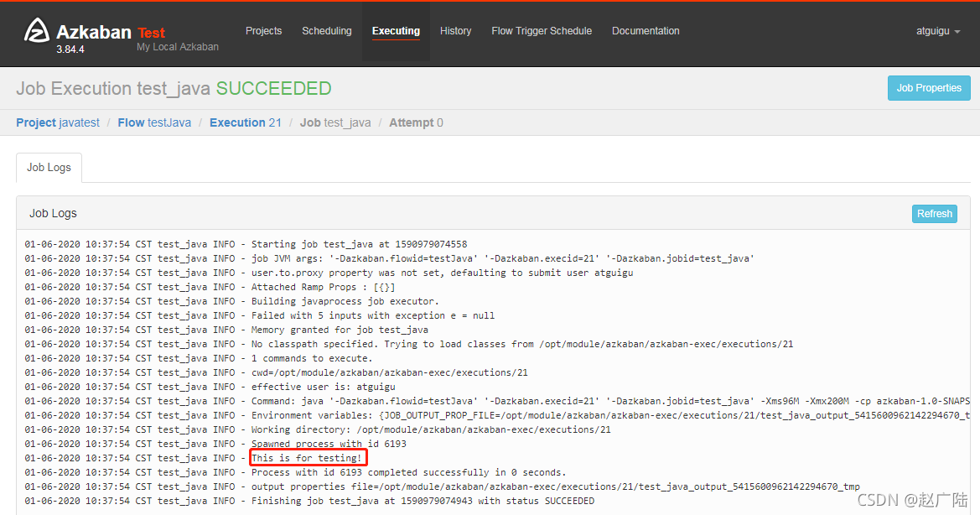
Task: Click the 'Starting job test_java' log line
Action: [246, 244]
